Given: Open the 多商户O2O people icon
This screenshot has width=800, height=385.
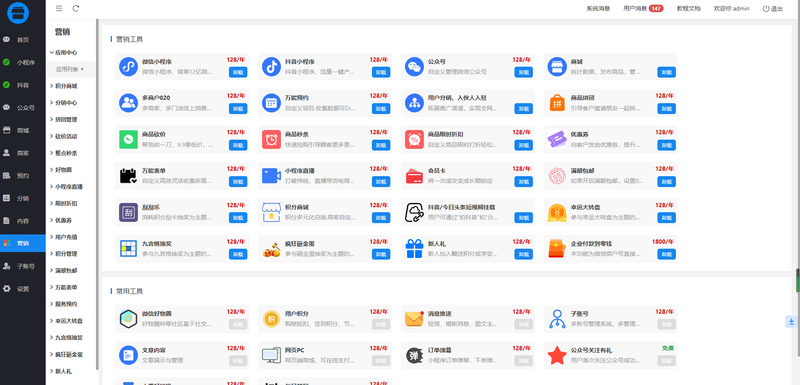Looking at the screenshot, I should click(x=129, y=102).
